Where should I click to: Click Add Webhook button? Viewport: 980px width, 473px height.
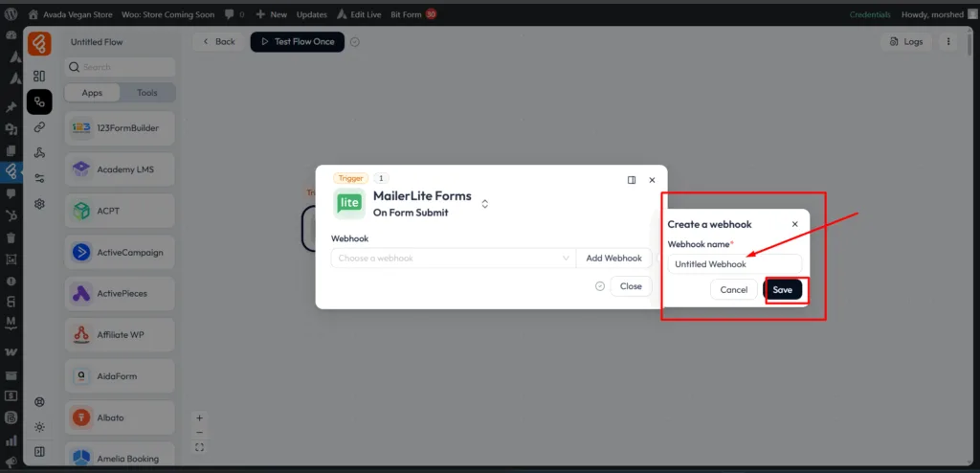613,258
